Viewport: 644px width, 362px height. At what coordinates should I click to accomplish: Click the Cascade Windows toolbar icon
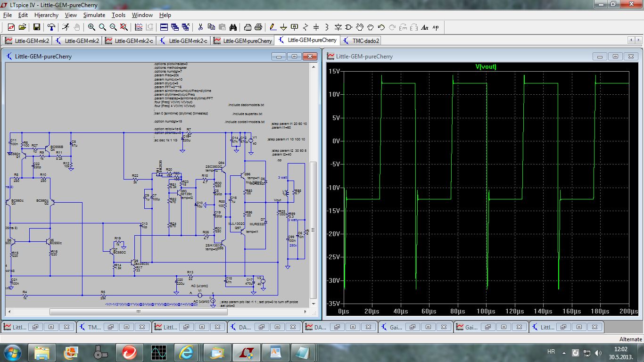coord(175,27)
